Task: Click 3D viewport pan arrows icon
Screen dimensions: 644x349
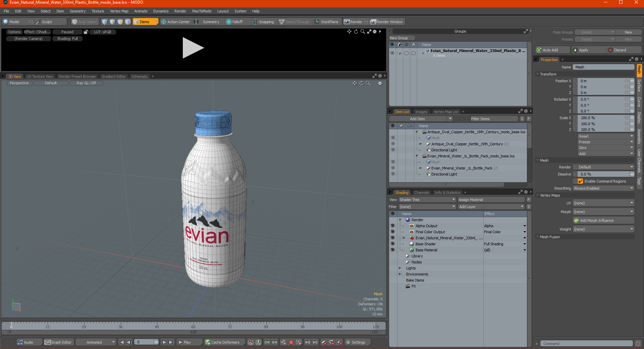Action: click(355, 83)
